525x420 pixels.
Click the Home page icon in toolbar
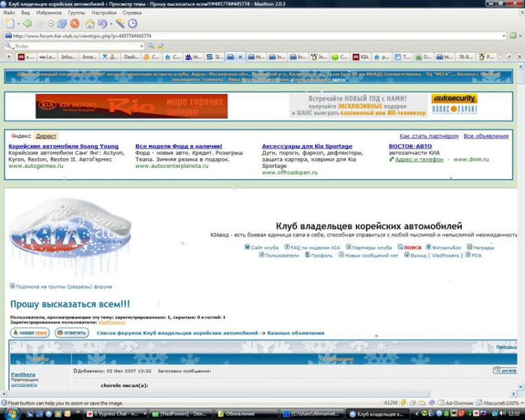[90, 23]
